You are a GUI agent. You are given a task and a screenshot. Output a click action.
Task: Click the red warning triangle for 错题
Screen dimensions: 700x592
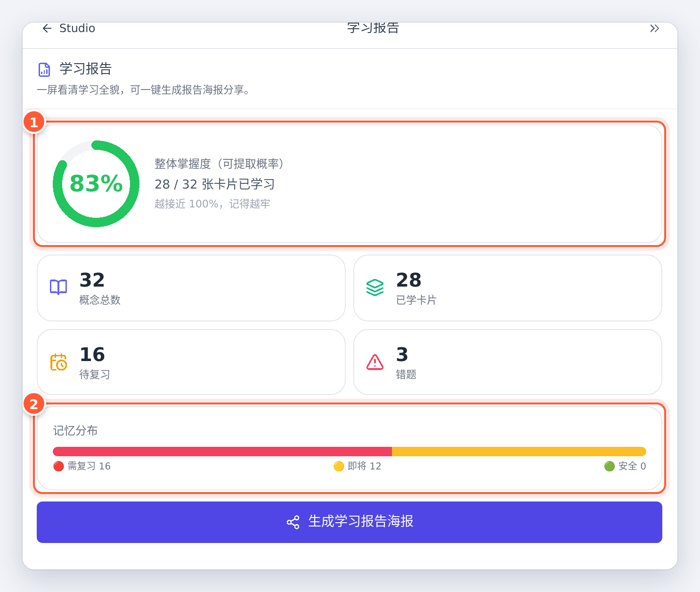pos(375,362)
